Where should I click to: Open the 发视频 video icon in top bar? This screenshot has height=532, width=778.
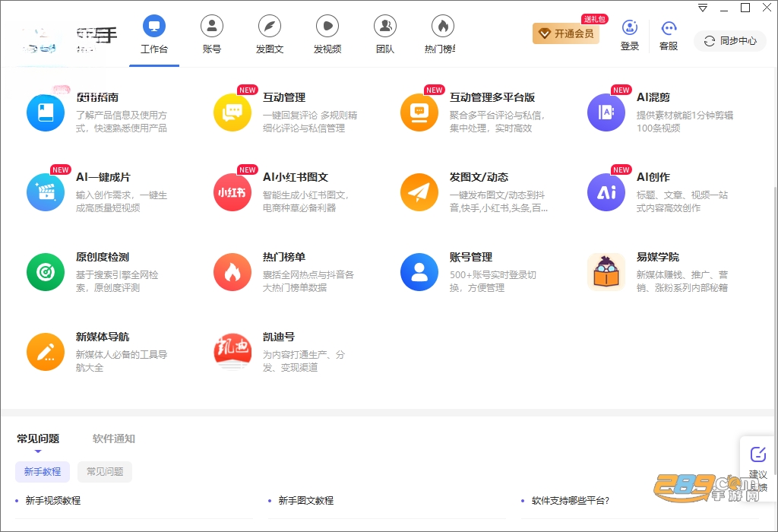click(x=327, y=26)
